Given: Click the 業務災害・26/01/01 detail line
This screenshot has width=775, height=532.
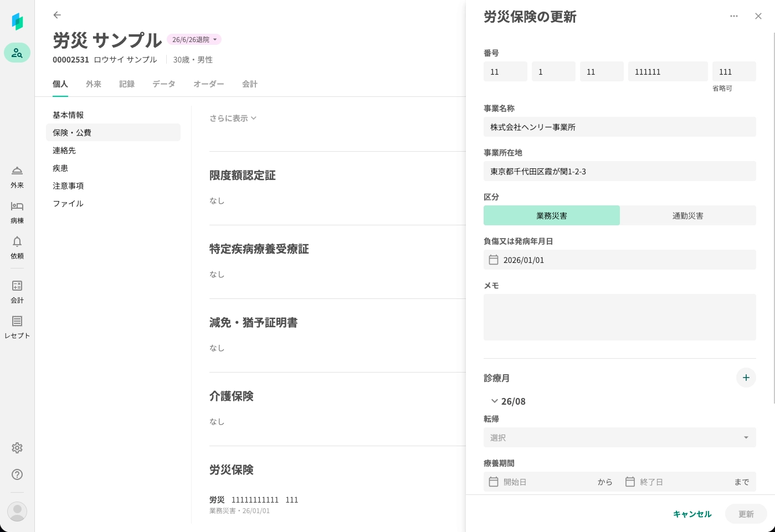Looking at the screenshot, I should [x=240, y=510].
